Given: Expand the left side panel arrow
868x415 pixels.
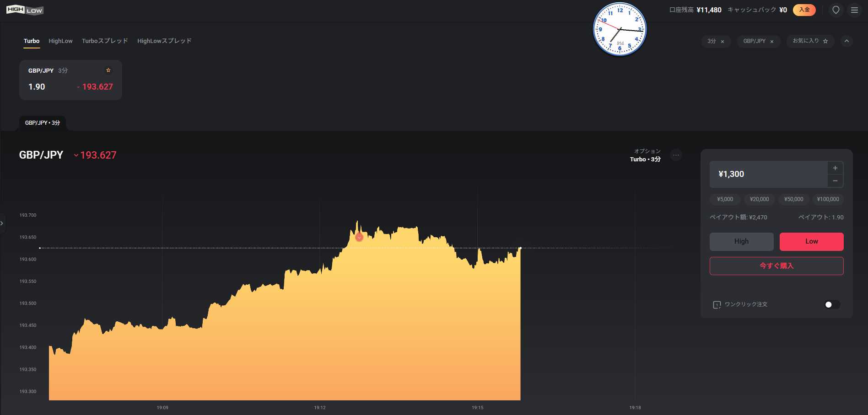Looking at the screenshot, I should 2,223.
